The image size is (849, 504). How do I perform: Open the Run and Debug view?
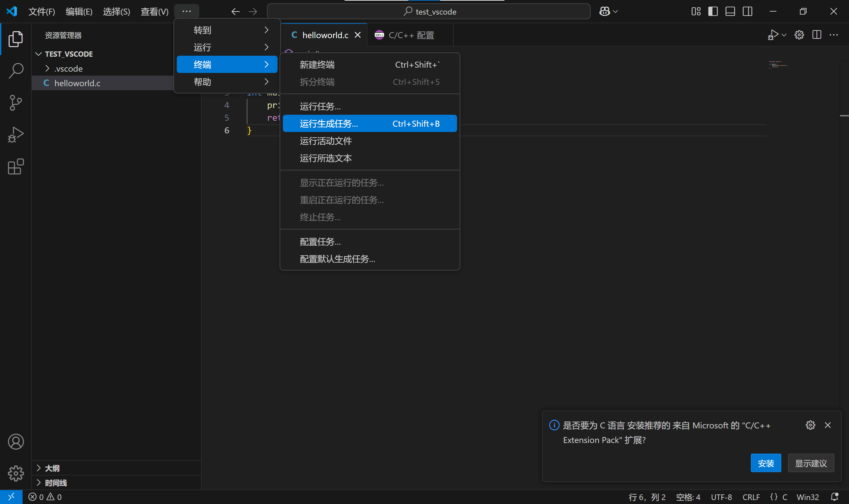(16, 135)
